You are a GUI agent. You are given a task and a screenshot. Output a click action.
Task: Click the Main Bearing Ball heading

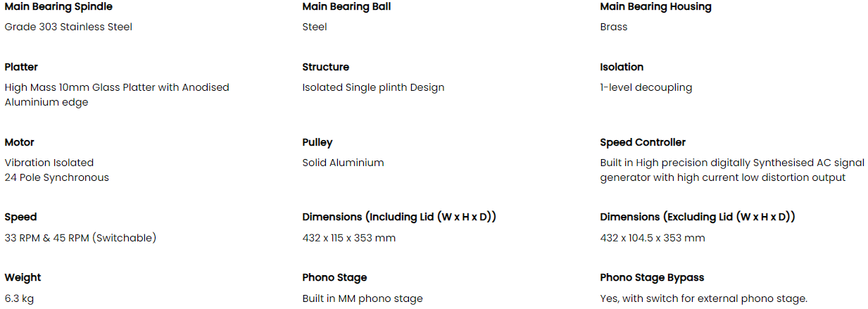[x=346, y=7]
